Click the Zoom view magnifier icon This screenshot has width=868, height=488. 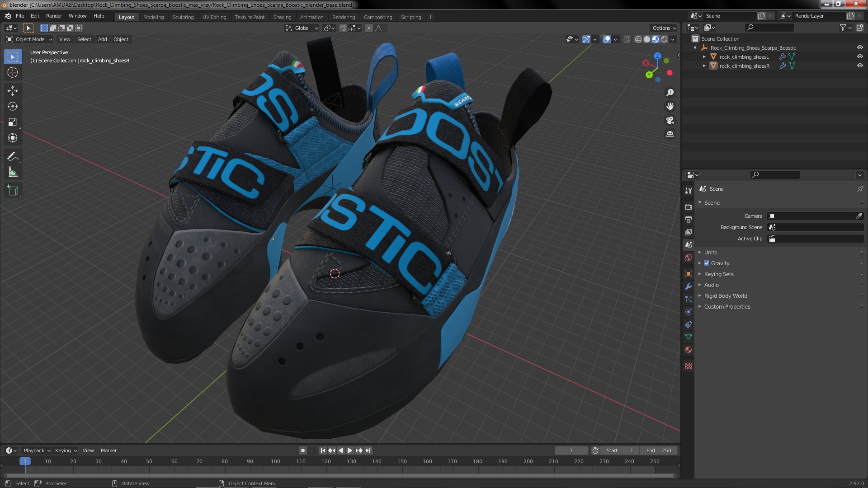(x=670, y=93)
